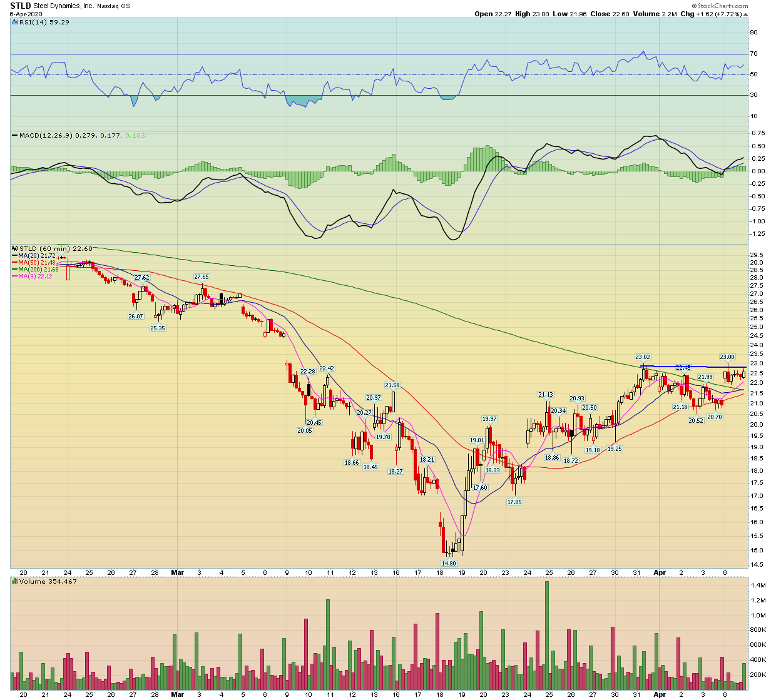The height and width of the screenshot is (700, 776).
Task: Click the 14.80 bottom price callout
Action: 449,564
